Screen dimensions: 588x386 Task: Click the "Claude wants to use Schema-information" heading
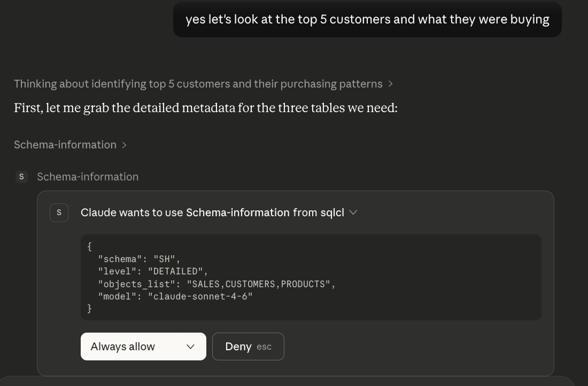(212, 212)
